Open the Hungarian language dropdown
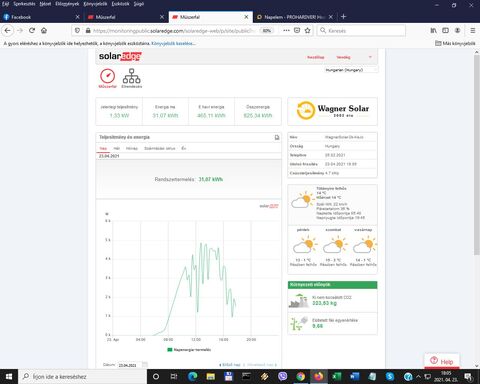480x384 pixels. [351, 70]
